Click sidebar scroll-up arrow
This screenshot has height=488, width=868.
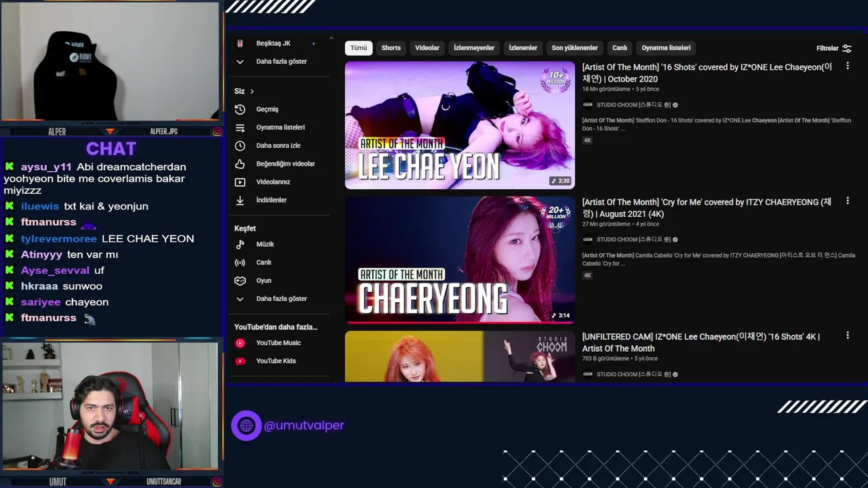point(331,39)
